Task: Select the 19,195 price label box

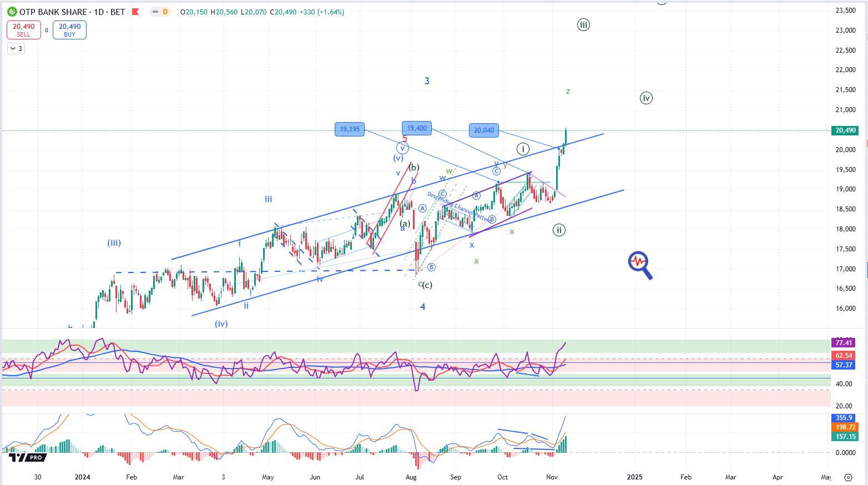Action: [350, 129]
